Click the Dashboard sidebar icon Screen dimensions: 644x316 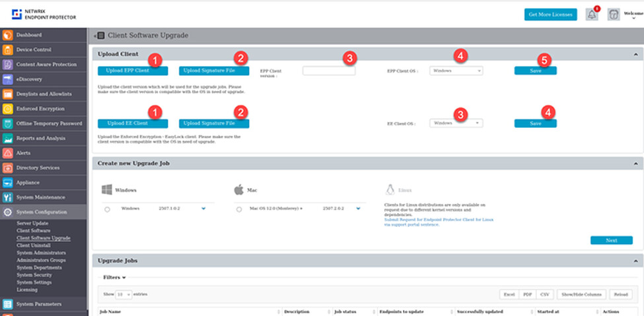click(7, 35)
